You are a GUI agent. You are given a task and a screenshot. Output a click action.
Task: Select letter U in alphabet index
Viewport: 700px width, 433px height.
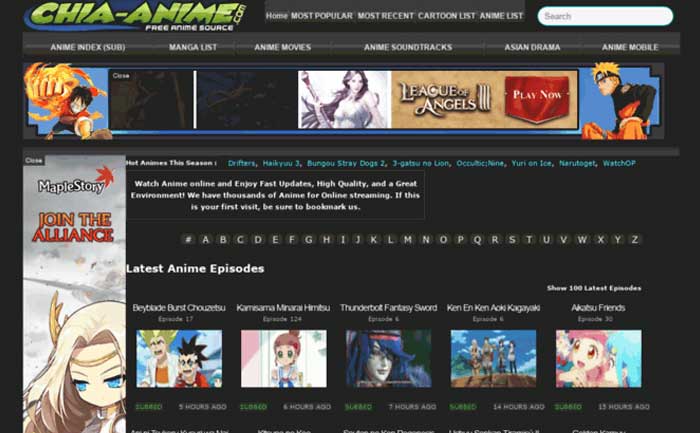[x=546, y=239]
